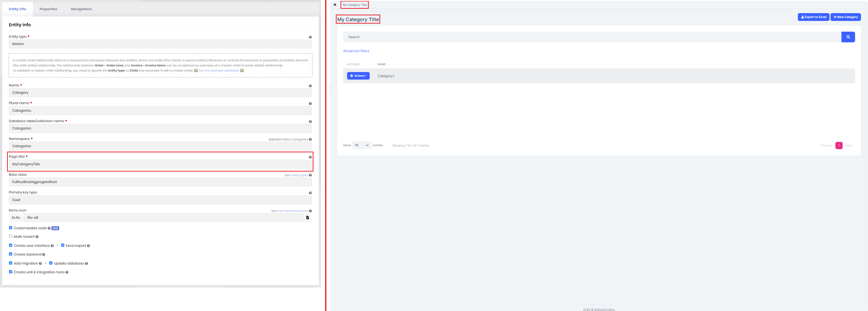This screenshot has height=311, width=868.
Task: Uncheck the Customizable code checkbox
Action: coord(10,228)
